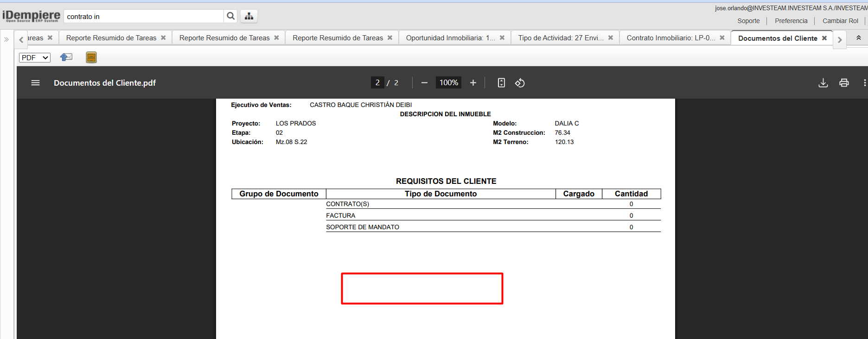Viewport: 868px width, 339px height.
Task: Switch to Contrato Inmobiliario tab
Action: (670, 38)
